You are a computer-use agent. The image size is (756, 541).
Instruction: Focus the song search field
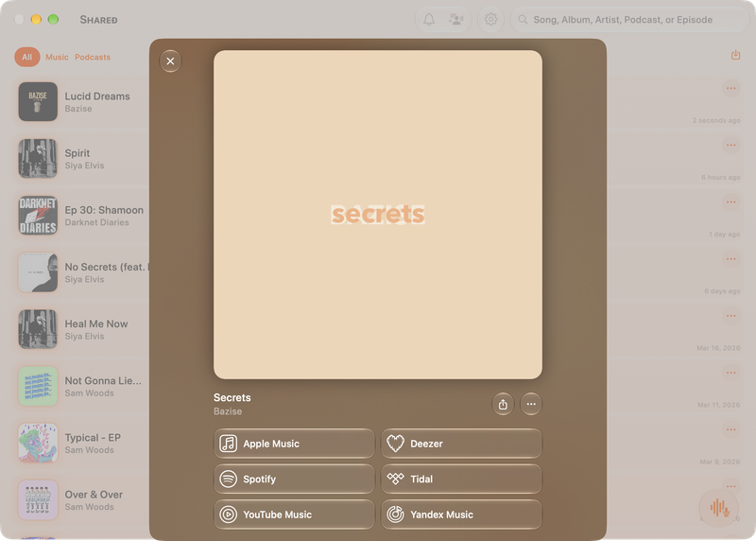(629, 20)
